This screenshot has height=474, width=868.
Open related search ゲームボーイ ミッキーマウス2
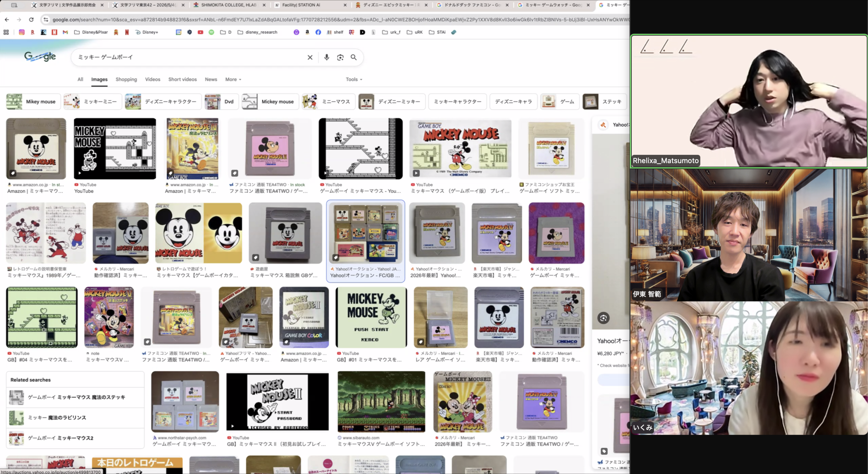point(75,438)
